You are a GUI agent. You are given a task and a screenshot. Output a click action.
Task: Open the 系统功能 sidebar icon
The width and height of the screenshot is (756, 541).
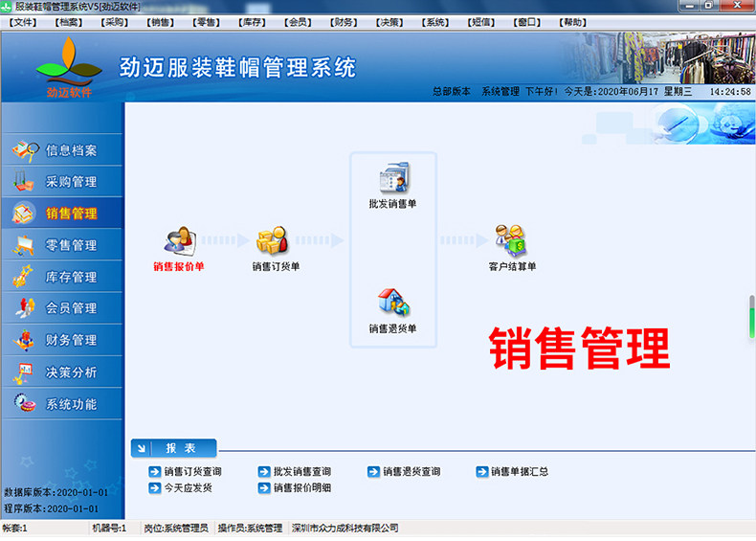(x=25, y=402)
